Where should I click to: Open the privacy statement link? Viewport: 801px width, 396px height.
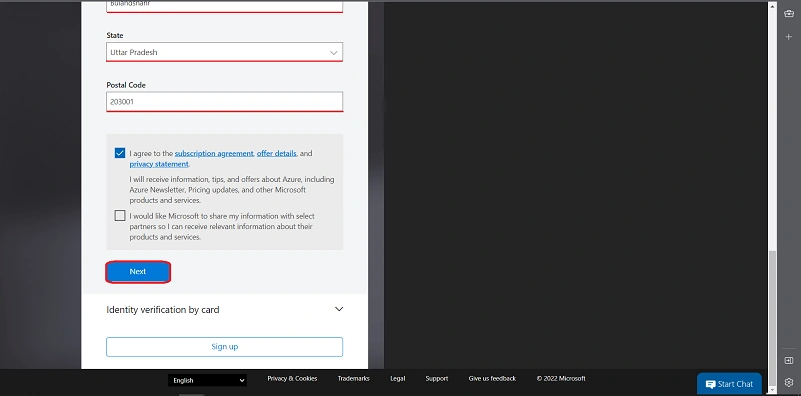tap(159, 164)
